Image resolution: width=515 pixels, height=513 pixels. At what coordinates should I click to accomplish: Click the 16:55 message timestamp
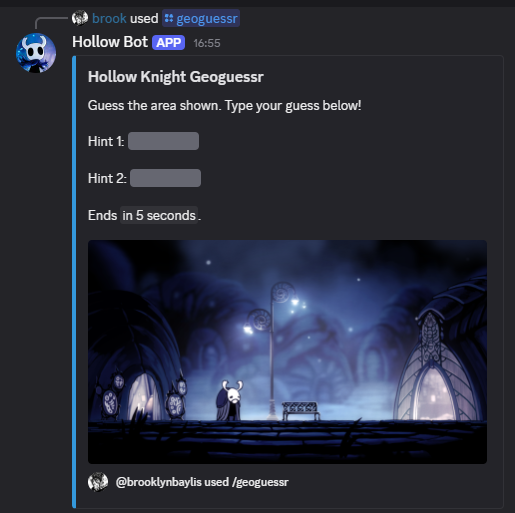[x=207, y=43]
